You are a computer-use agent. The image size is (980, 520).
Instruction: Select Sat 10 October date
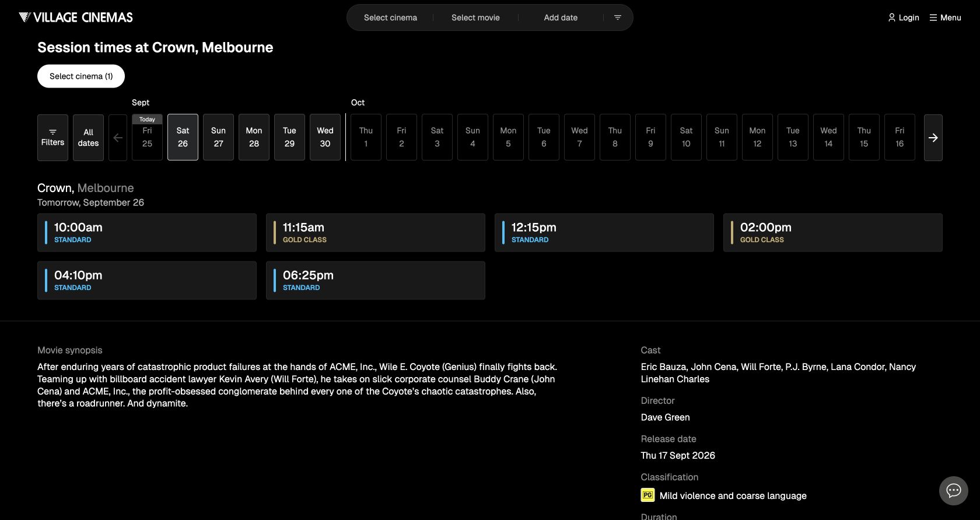(686, 137)
